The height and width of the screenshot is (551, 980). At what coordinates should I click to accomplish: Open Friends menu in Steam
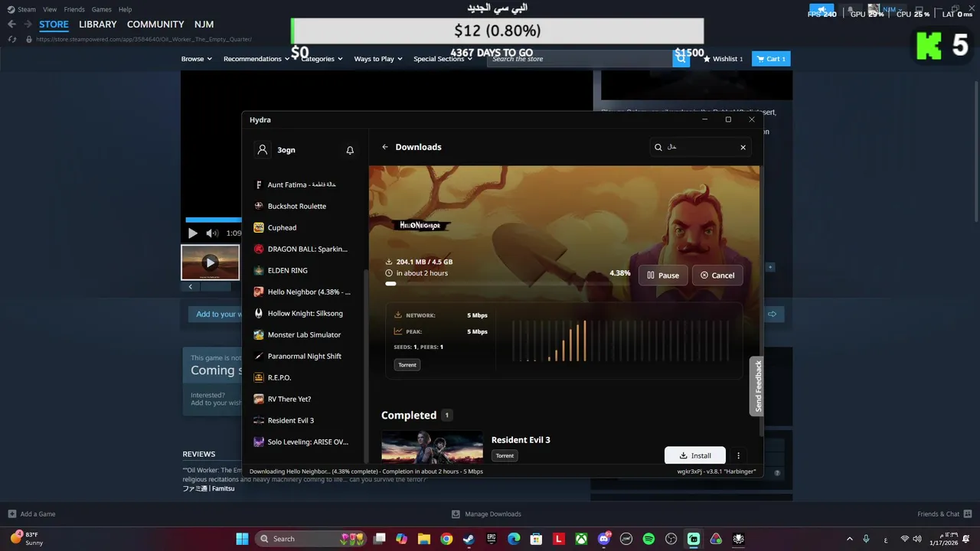[74, 9]
